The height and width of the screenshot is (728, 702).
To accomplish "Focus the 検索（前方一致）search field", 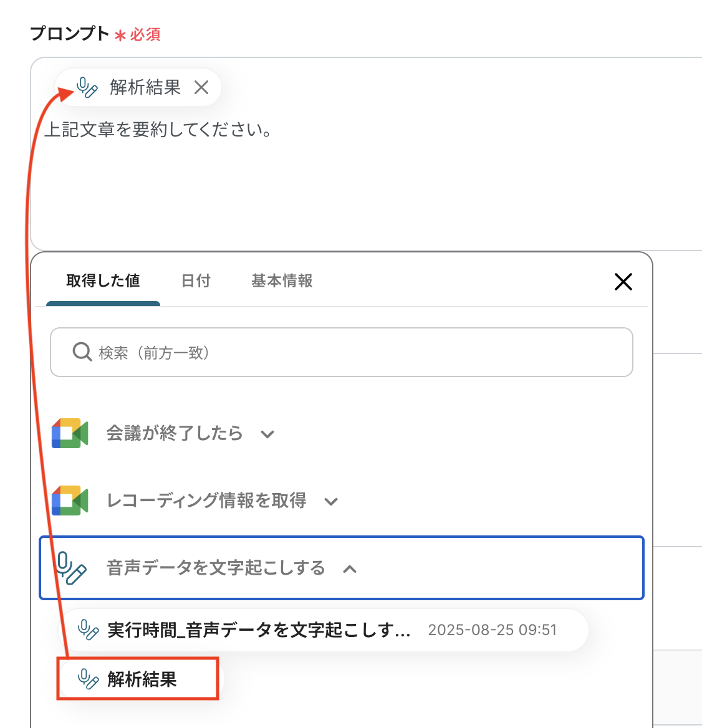I will pos(341,352).
